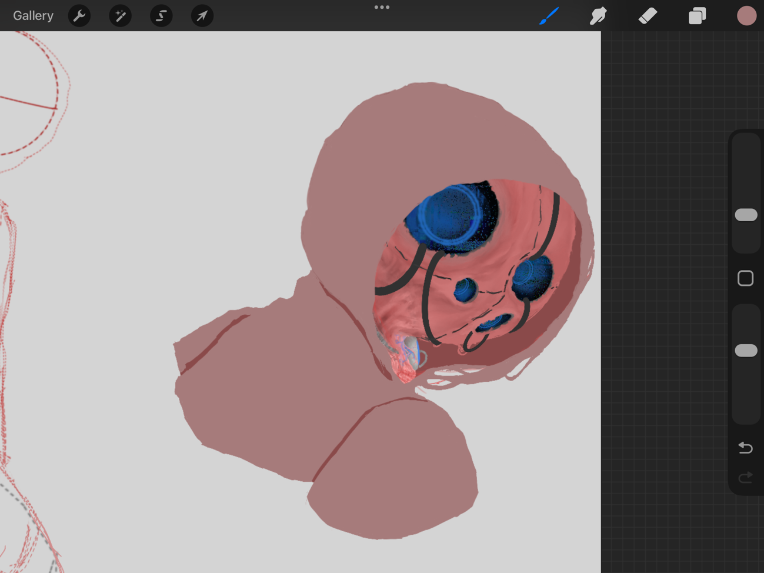
Task: Activate the Selection tool
Action: pos(161,16)
